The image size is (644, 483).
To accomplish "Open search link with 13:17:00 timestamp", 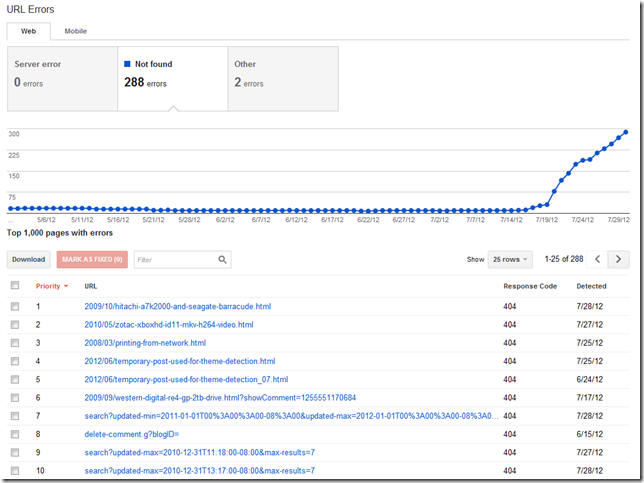I will point(200,471).
